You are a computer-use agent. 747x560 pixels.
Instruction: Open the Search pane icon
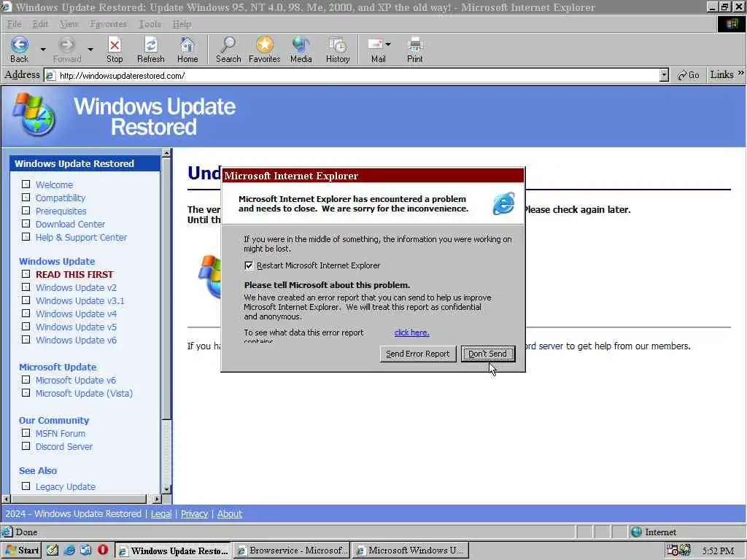pyautogui.click(x=228, y=49)
